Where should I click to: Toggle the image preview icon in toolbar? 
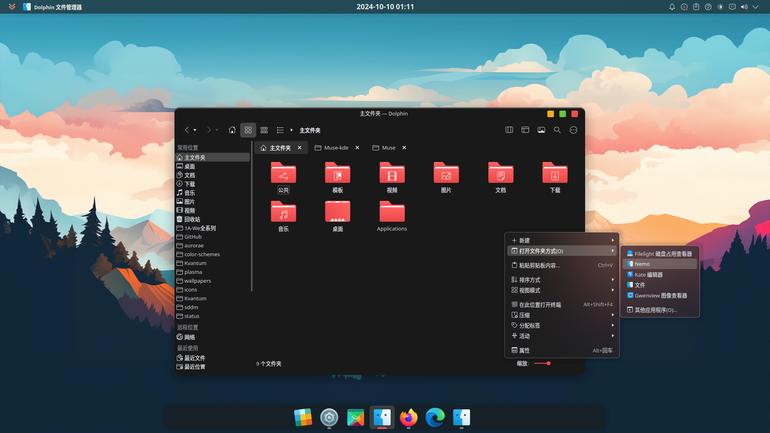(x=541, y=130)
